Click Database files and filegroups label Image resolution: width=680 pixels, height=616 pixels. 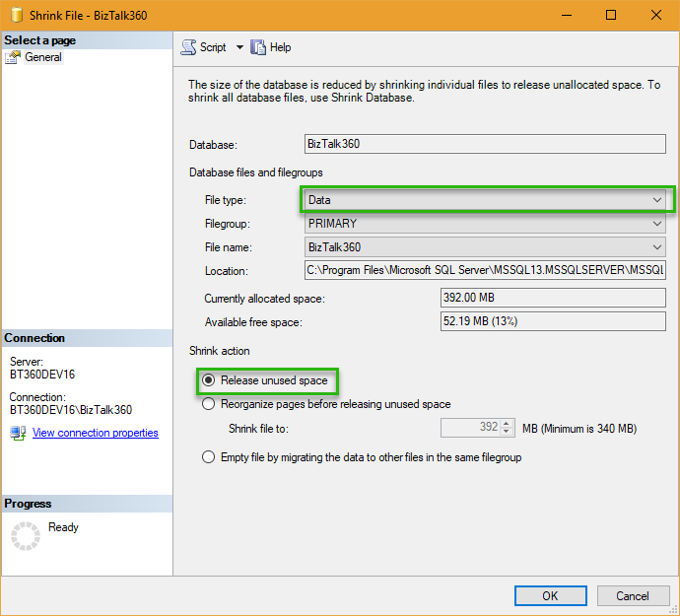pos(256,172)
